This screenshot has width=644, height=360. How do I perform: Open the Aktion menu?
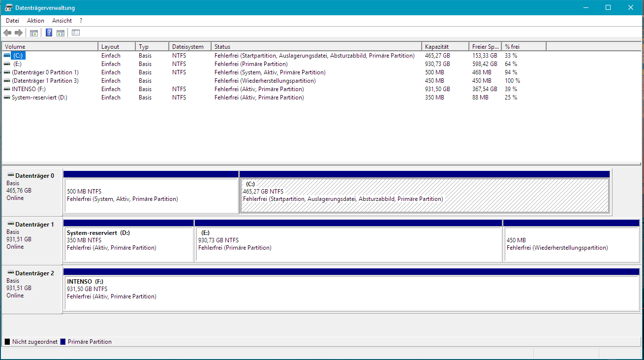pyautogui.click(x=35, y=21)
